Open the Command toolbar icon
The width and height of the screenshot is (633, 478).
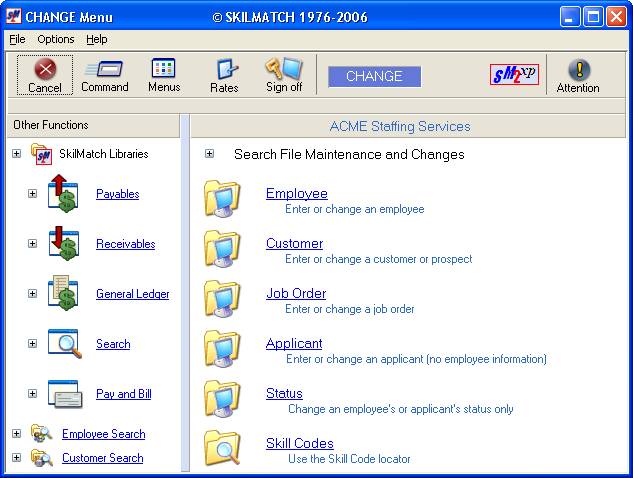[104, 69]
